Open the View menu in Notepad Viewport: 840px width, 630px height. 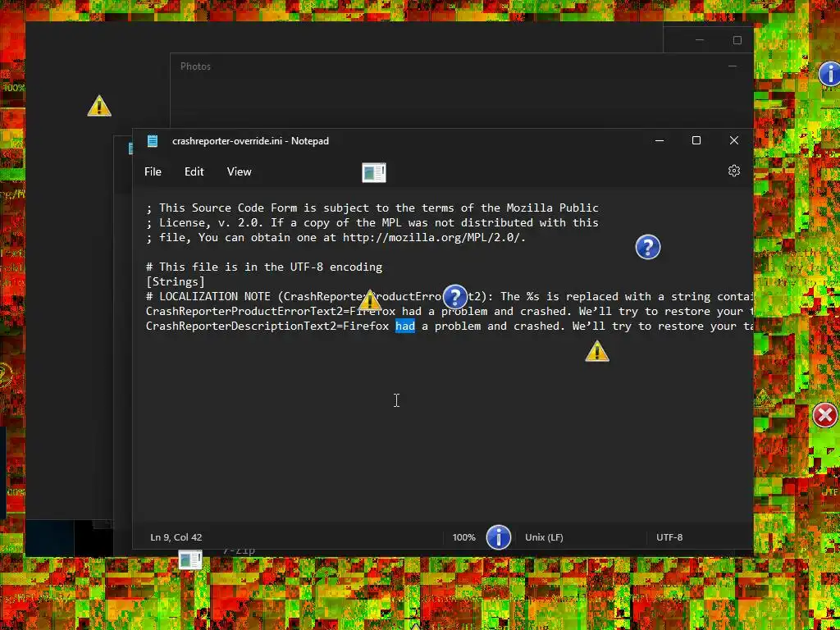tap(239, 171)
